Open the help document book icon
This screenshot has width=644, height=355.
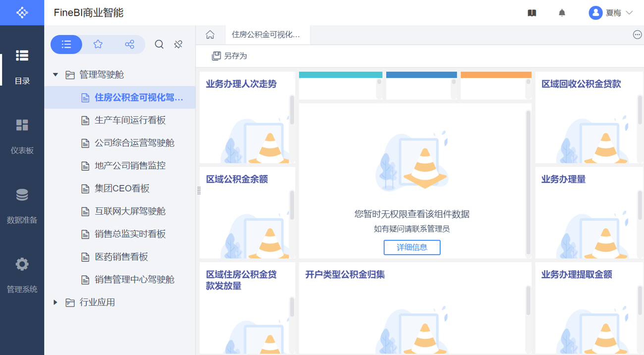click(532, 13)
